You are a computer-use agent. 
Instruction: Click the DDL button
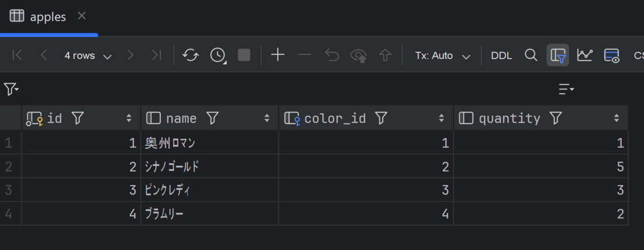(501, 55)
